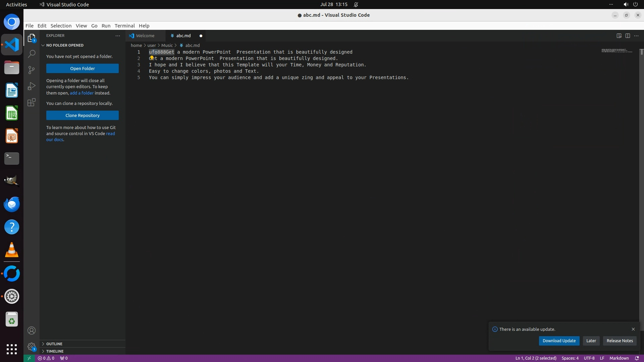Click the status bar notifications bell
Image resolution: width=644 pixels, height=362 pixels.
(637, 358)
